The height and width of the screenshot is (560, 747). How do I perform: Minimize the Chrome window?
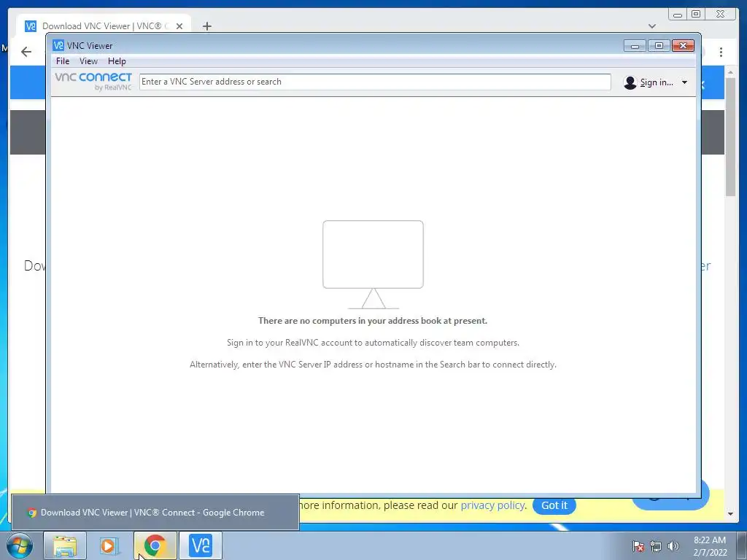point(678,15)
